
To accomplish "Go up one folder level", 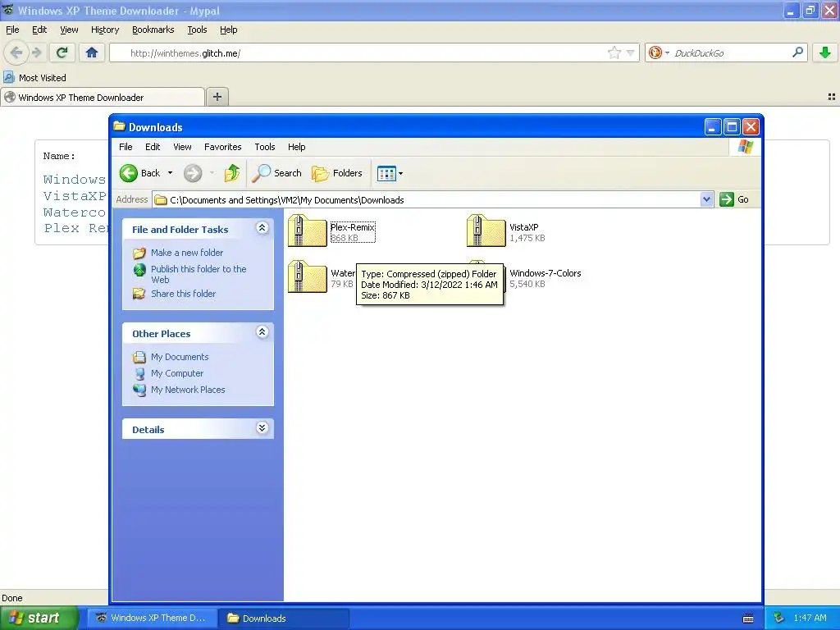I will [x=231, y=173].
